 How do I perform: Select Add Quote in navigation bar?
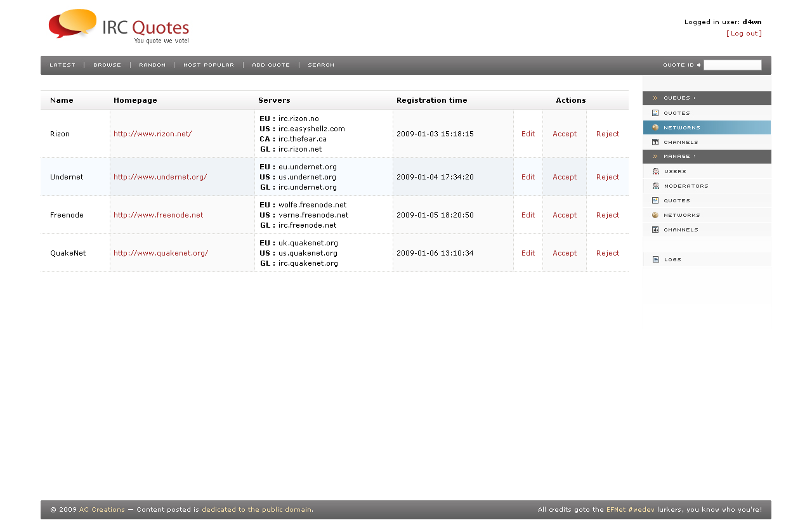[271, 65]
